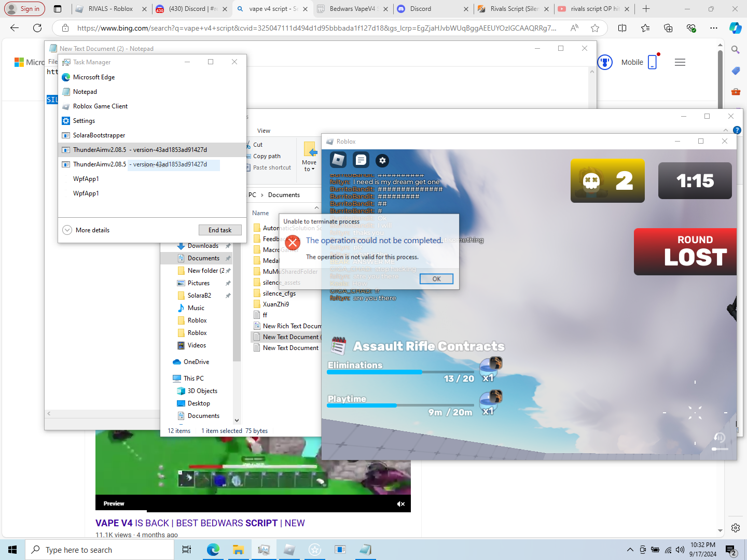Image resolution: width=747 pixels, height=560 pixels.
Task: Open Edge Settings and more menu
Action: coord(714,28)
